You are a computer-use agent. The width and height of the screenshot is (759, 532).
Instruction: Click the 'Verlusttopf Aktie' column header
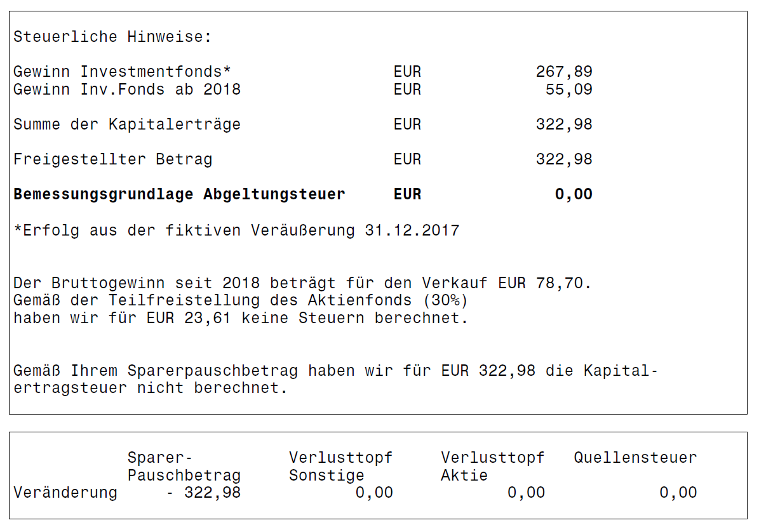tap(492, 467)
